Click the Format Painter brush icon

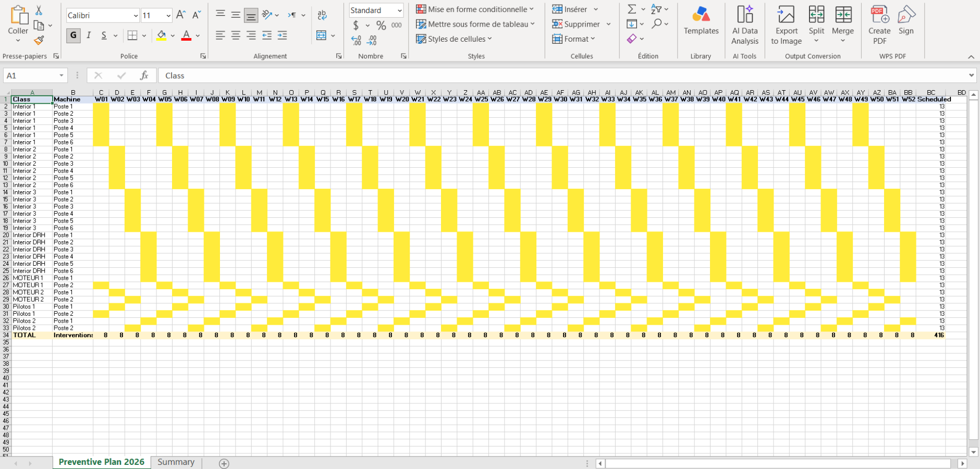click(x=39, y=40)
